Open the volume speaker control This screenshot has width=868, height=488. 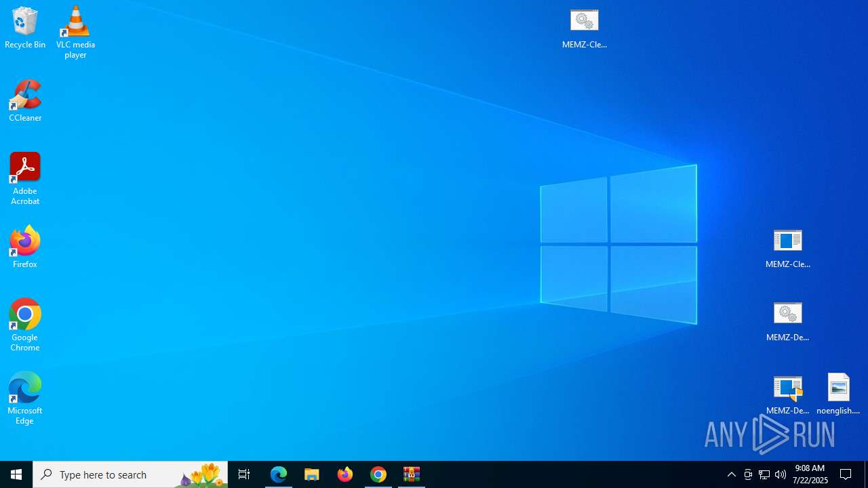(781, 474)
